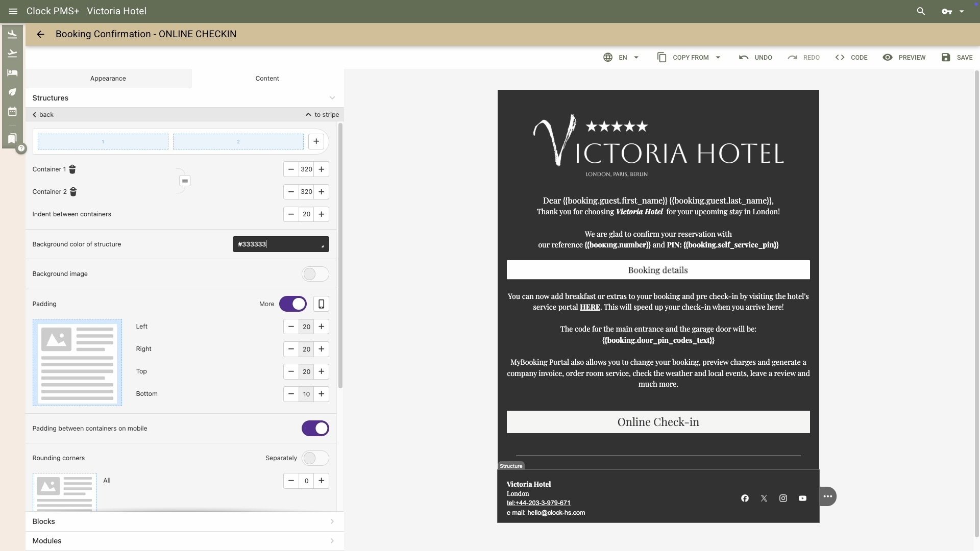980x551 pixels.
Task: Open the hamburger navigation menu
Action: point(13,11)
